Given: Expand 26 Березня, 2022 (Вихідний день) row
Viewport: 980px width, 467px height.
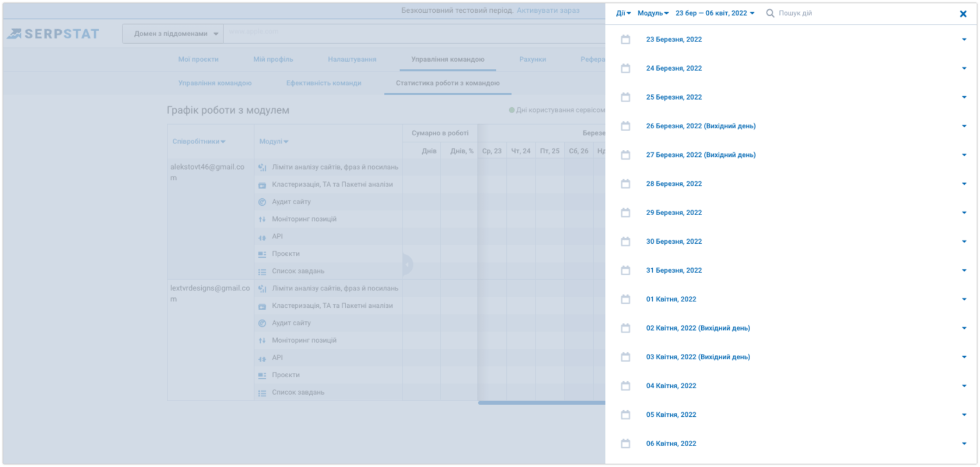Looking at the screenshot, I should pyautogui.click(x=964, y=126).
